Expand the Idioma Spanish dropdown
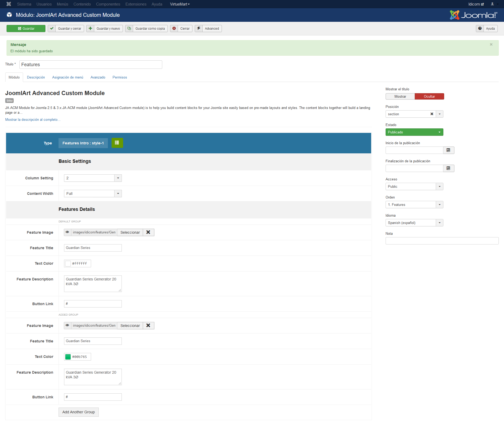This screenshot has width=504, height=438. point(439,223)
